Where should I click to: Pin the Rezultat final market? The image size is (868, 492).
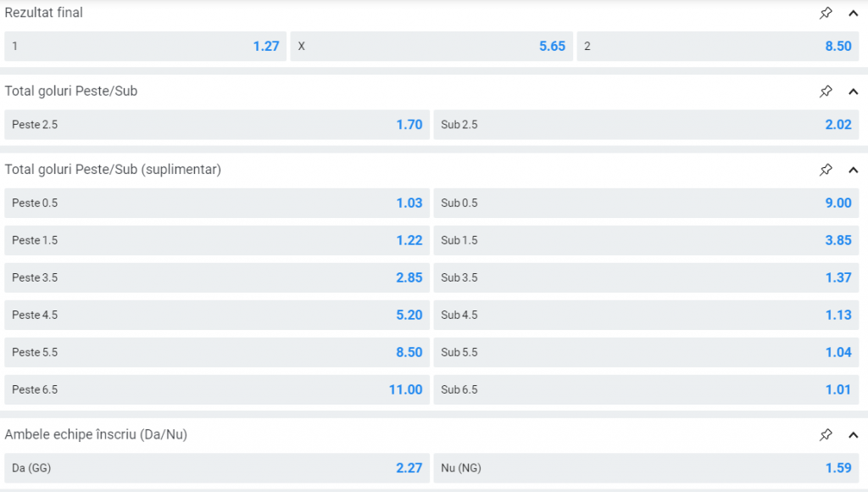(826, 13)
